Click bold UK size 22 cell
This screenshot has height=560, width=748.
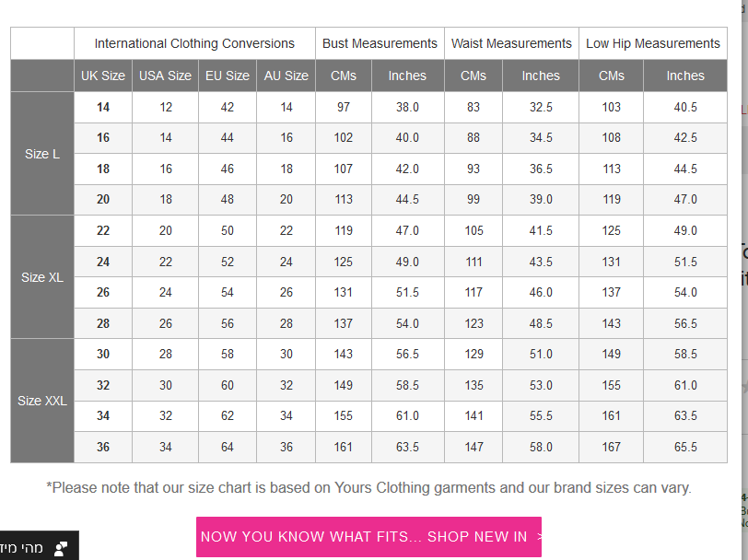103,230
